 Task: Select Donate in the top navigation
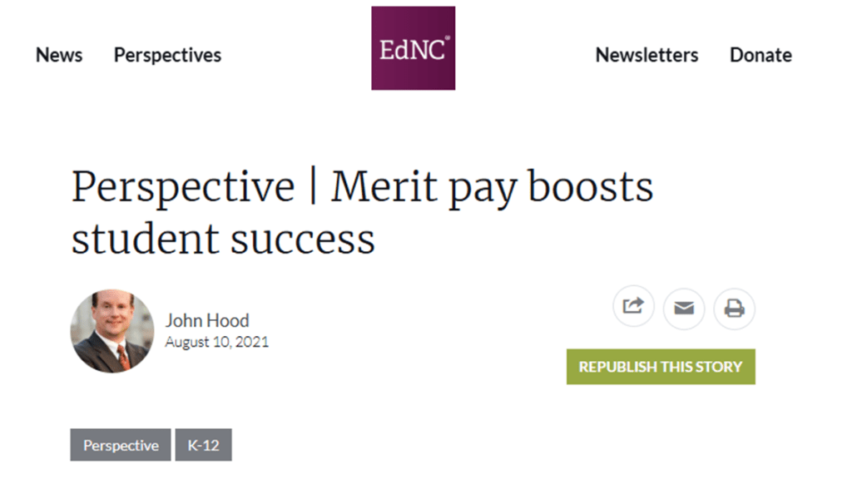[x=760, y=56]
